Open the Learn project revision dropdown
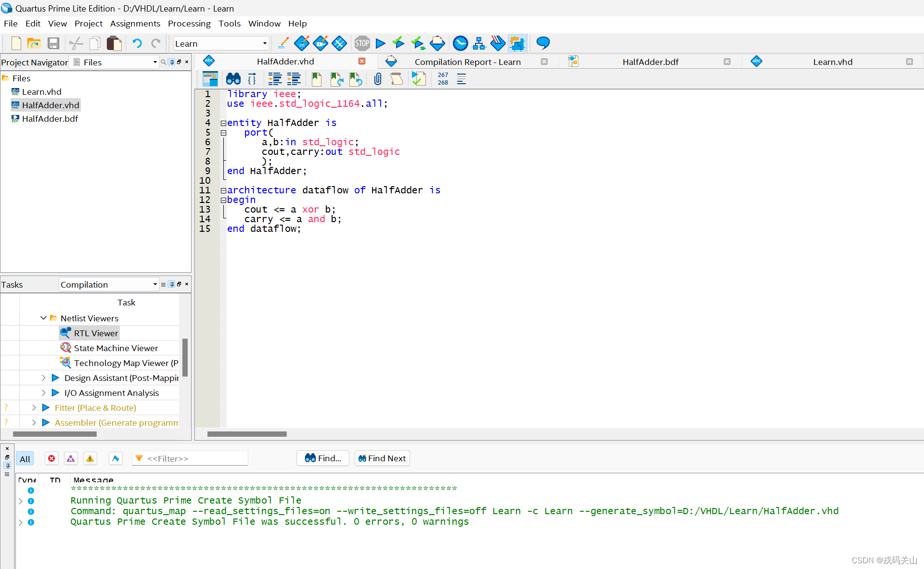The height and width of the screenshot is (569, 924). tap(265, 43)
